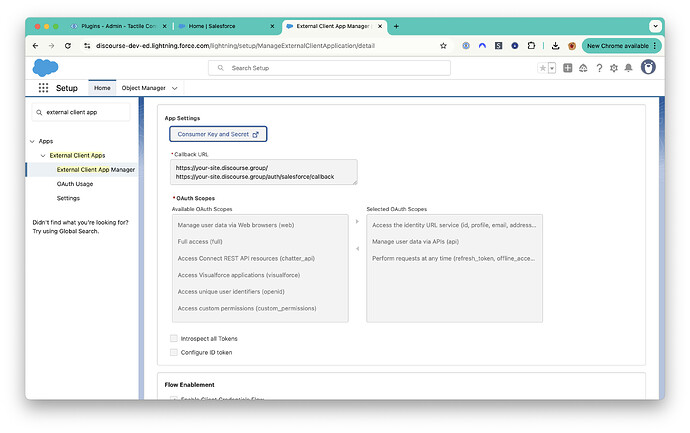690x433 pixels.
Task: Click the Callback URL text area
Action: click(264, 172)
